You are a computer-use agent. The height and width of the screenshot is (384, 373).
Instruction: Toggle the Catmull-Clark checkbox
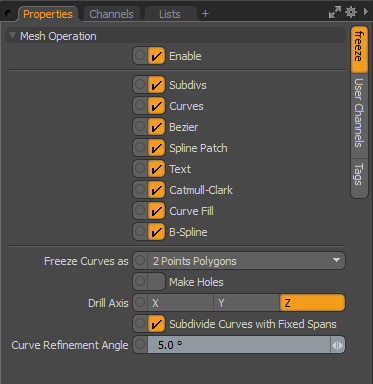(156, 190)
